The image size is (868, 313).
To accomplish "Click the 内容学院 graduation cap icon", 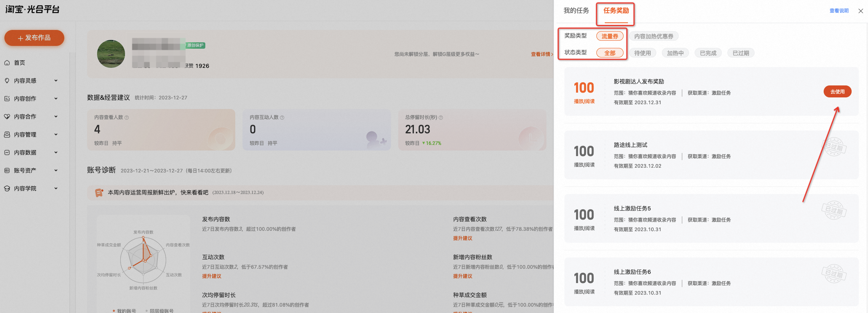I will (x=7, y=188).
